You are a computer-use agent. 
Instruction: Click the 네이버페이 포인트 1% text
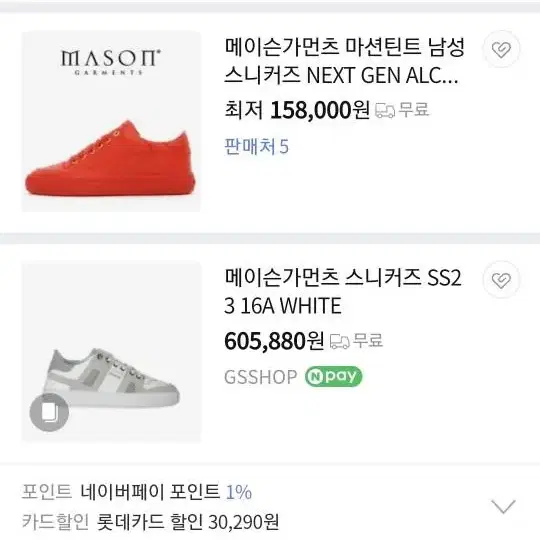166,491
